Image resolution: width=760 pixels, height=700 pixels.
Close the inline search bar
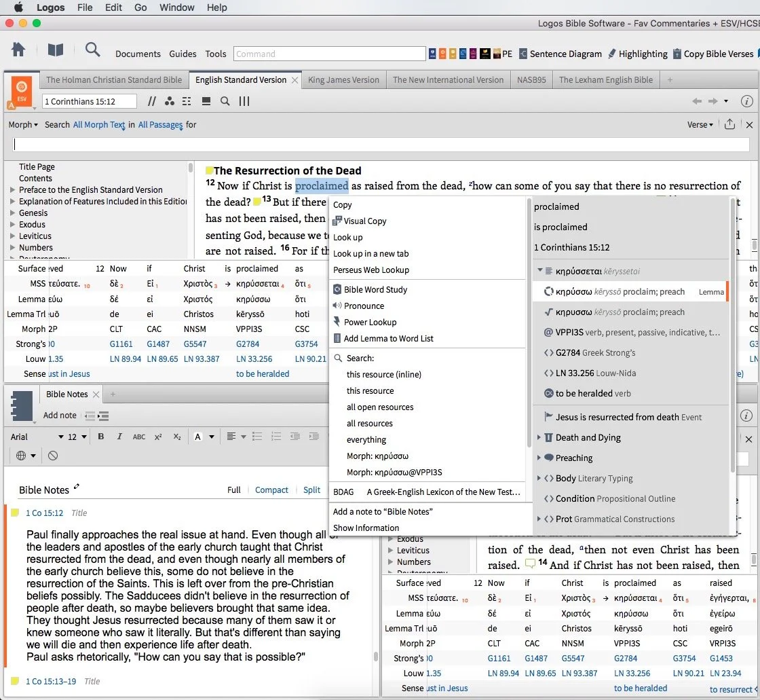click(749, 125)
